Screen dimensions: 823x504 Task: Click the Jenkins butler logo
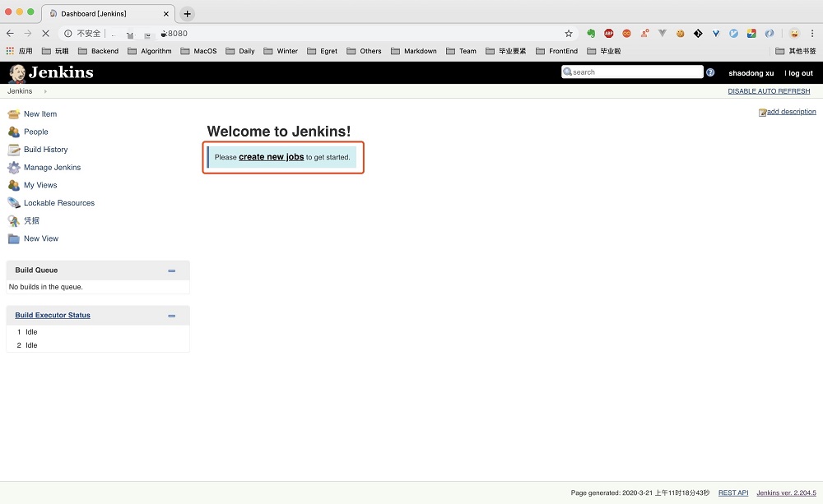click(16, 73)
